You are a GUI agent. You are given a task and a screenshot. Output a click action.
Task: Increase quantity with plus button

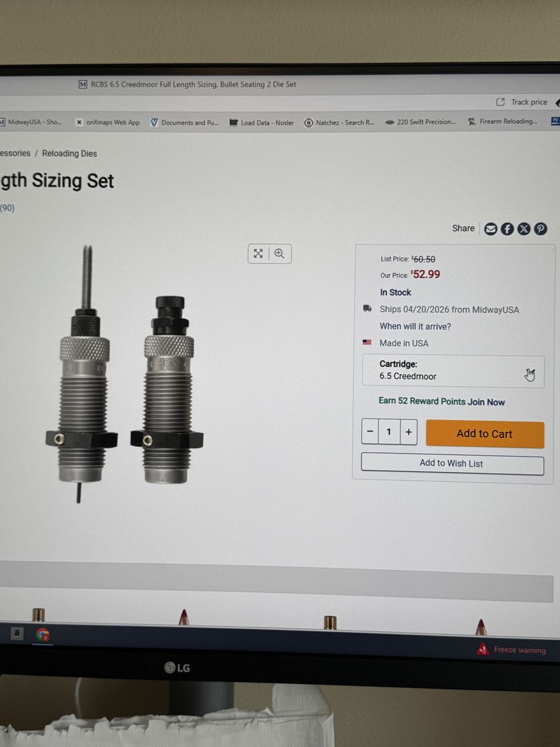408,432
